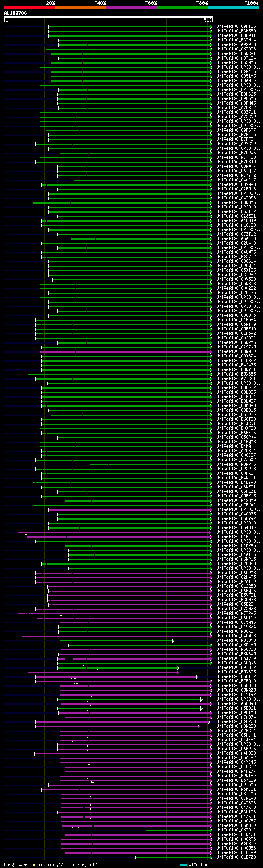This screenshot has width=263, height=868.
Task: Click the green alignment bar for UniRef100_A8IUN8
Action: tap(117, 640)
